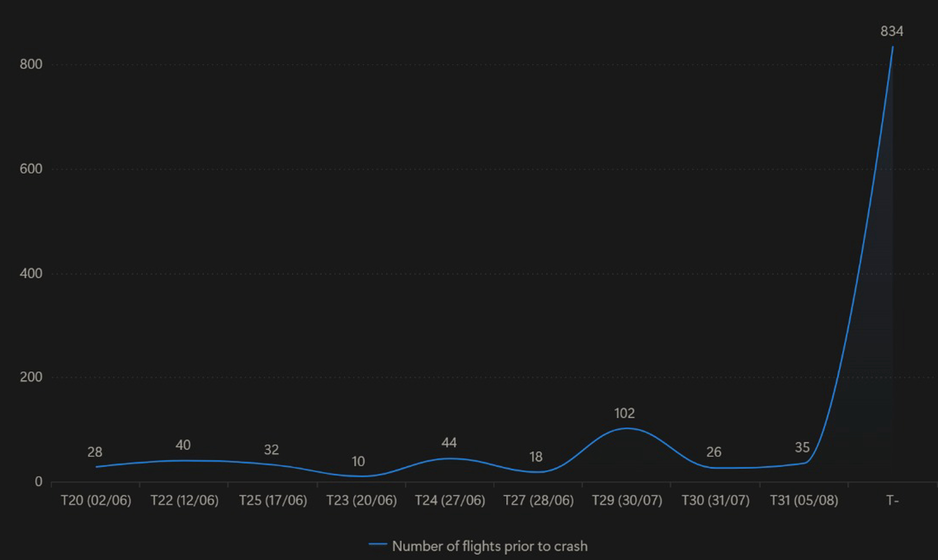
Task: Click the 400 y-axis tick label
Action: (x=31, y=273)
